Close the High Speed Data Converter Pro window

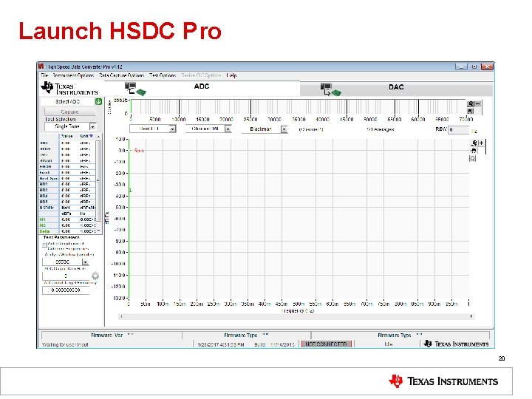click(x=487, y=66)
